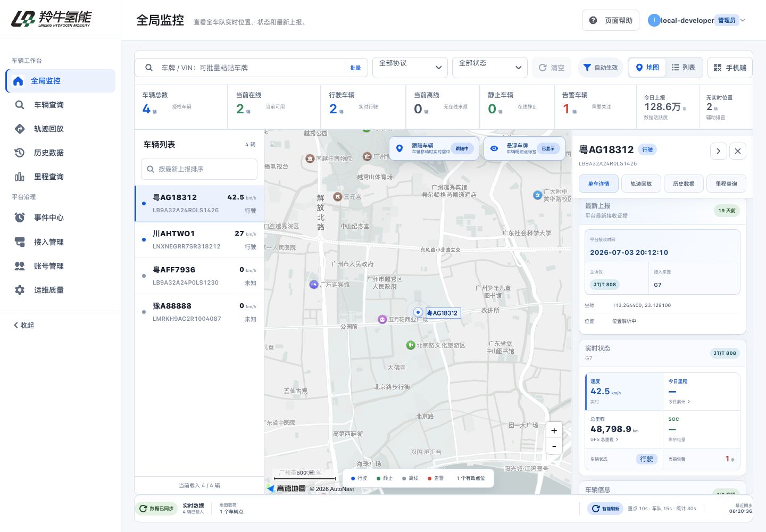Zoom in on the map
Viewport: 766px width, 532px height.
(x=554, y=430)
